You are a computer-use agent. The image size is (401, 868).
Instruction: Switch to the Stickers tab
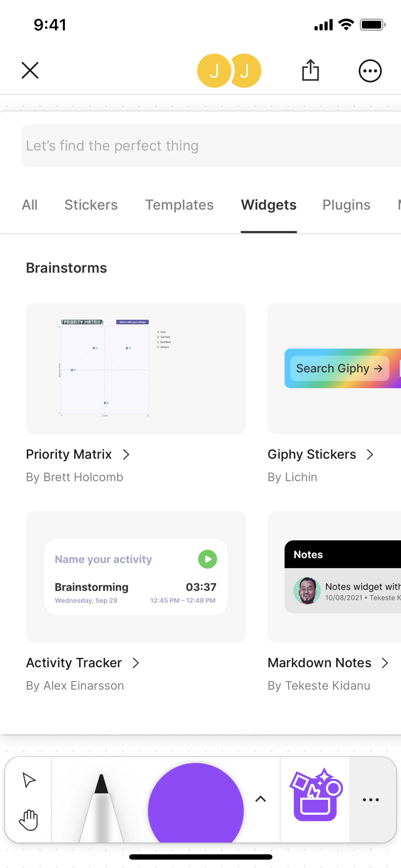coord(91,205)
